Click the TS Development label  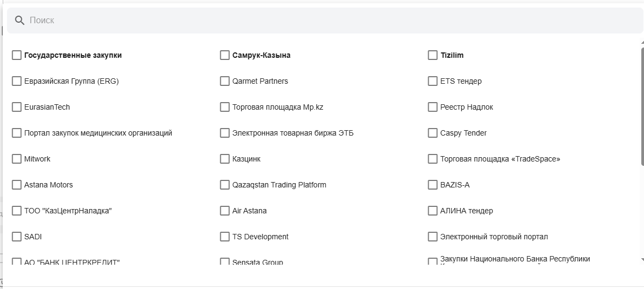[x=261, y=237]
